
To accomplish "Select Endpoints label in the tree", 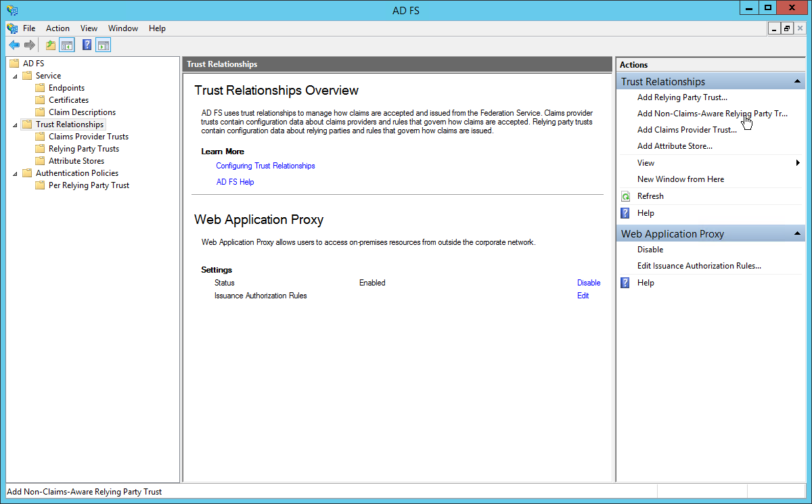I will pos(66,88).
